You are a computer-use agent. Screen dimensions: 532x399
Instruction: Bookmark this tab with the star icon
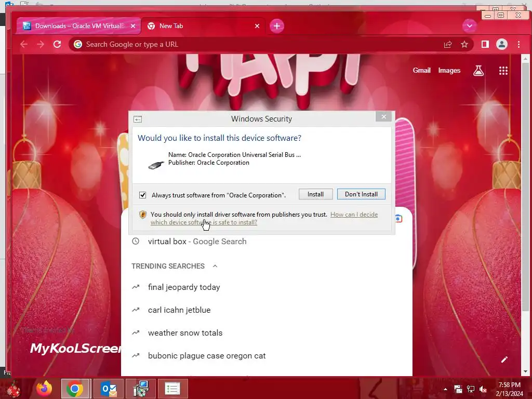464,44
